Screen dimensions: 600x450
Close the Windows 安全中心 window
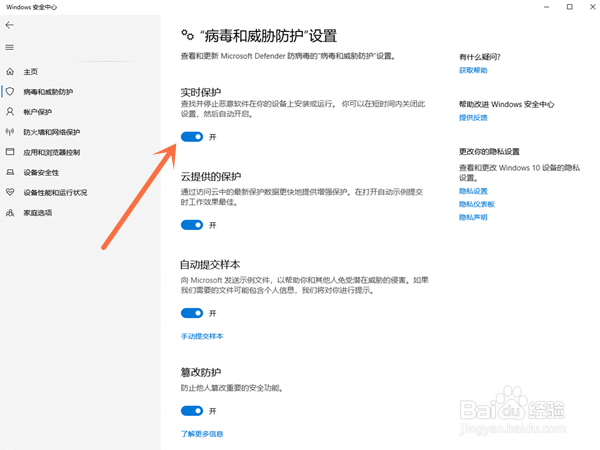click(x=592, y=7)
